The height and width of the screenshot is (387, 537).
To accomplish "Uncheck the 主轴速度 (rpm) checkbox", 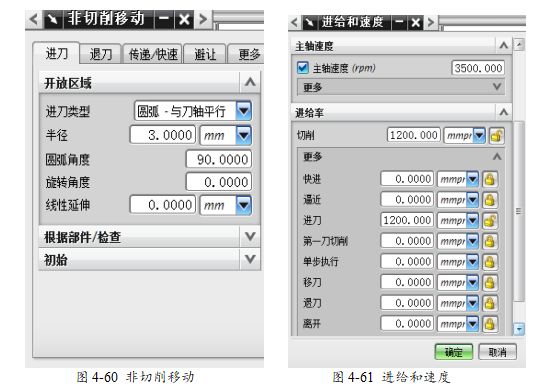I will (x=303, y=67).
